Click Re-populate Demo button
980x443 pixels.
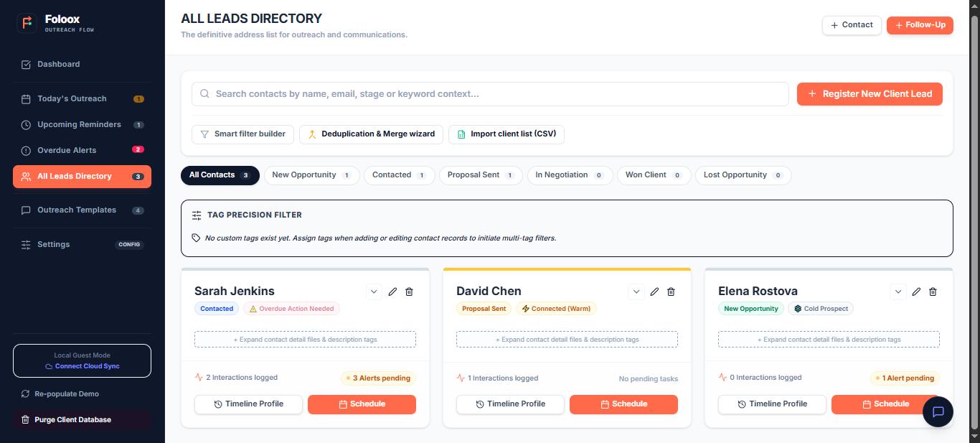(82, 394)
